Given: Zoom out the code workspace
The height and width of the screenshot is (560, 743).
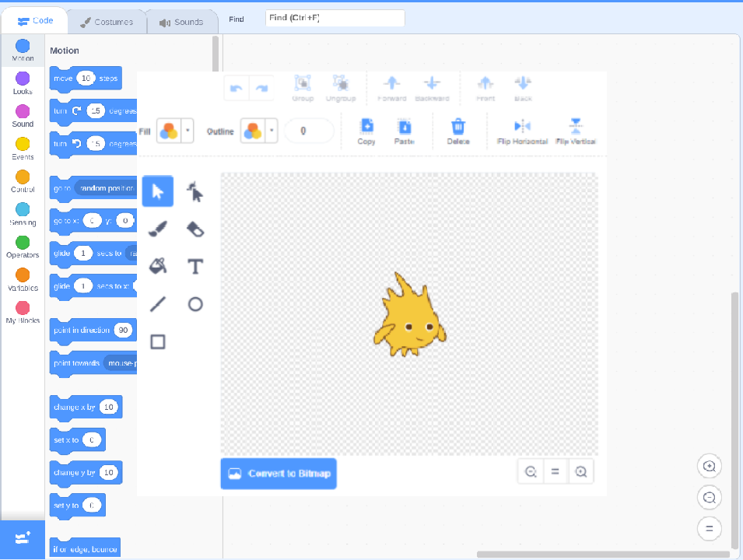Looking at the screenshot, I should [x=710, y=498].
